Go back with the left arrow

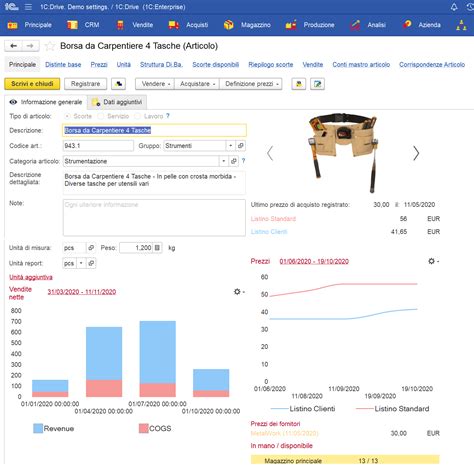click(13, 46)
